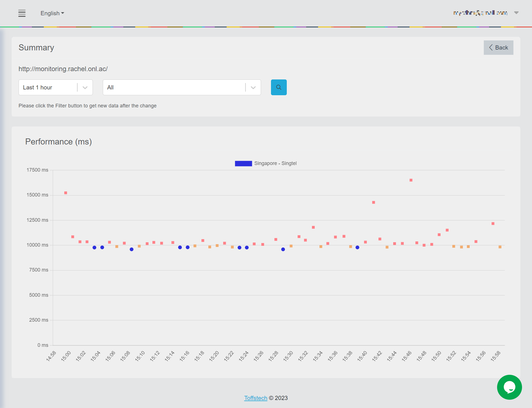Screen dimensions: 532x408
Task: Expand the English language dropdown
Action: click(52, 13)
